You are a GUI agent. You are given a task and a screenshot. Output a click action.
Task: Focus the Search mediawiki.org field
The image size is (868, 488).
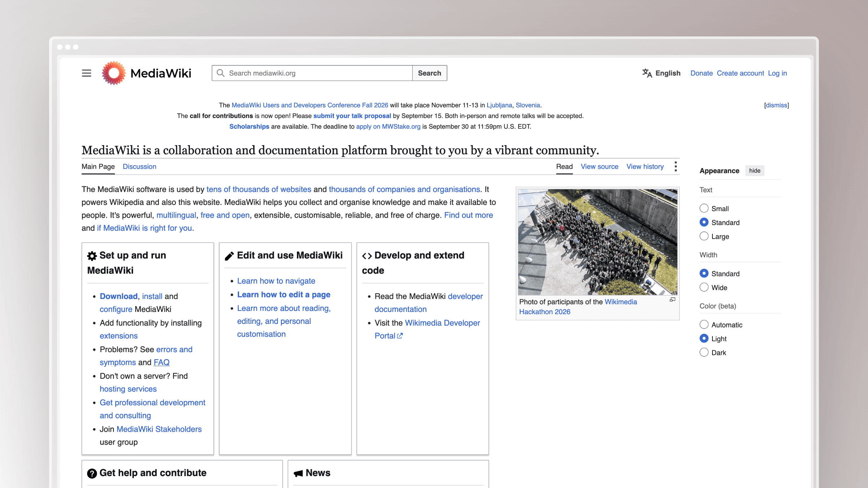pos(312,73)
